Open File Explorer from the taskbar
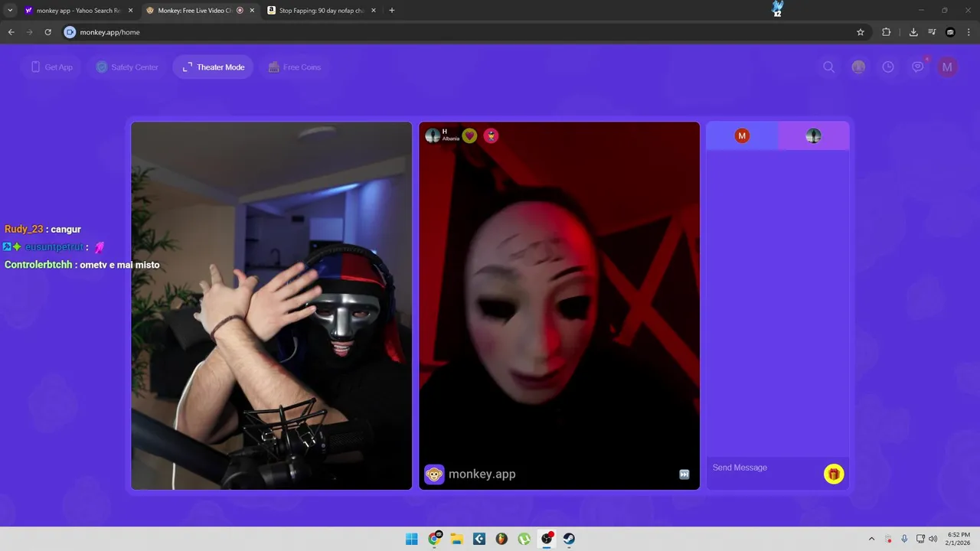980x551 pixels. click(x=456, y=539)
